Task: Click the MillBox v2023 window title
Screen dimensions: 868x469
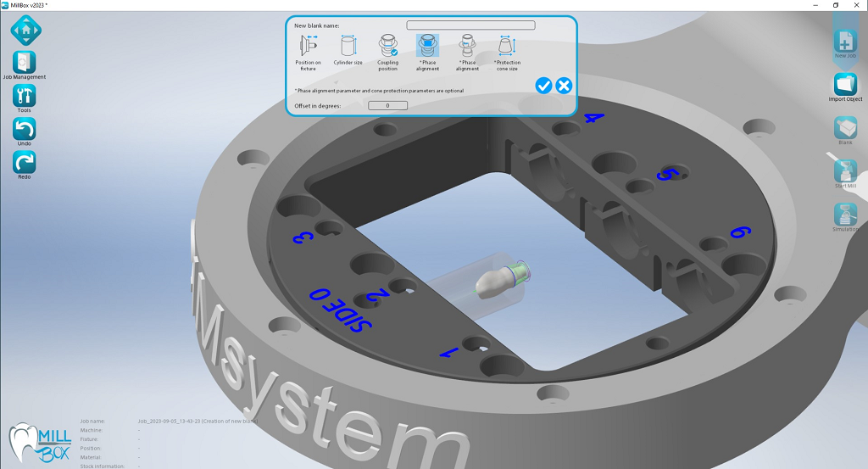Action: click(29, 5)
